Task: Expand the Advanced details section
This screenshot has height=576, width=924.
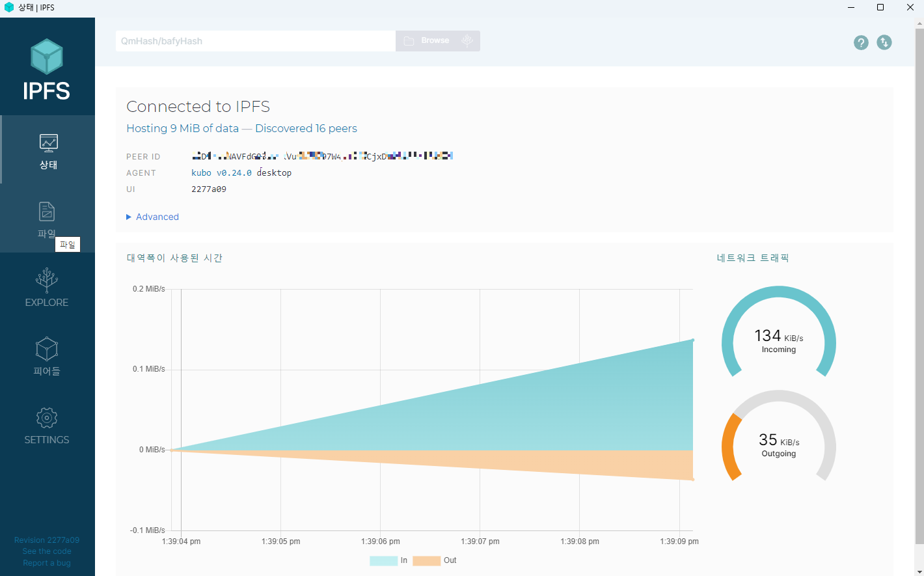Action: pos(152,217)
